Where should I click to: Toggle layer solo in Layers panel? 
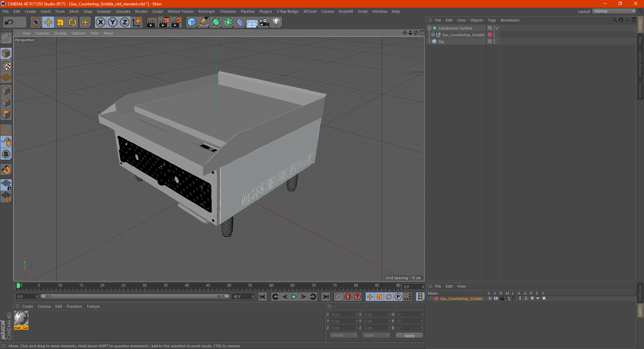click(490, 298)
